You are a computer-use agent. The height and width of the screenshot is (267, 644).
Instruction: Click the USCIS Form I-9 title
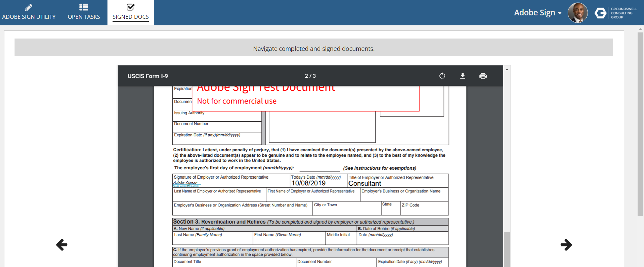[148, 76]
